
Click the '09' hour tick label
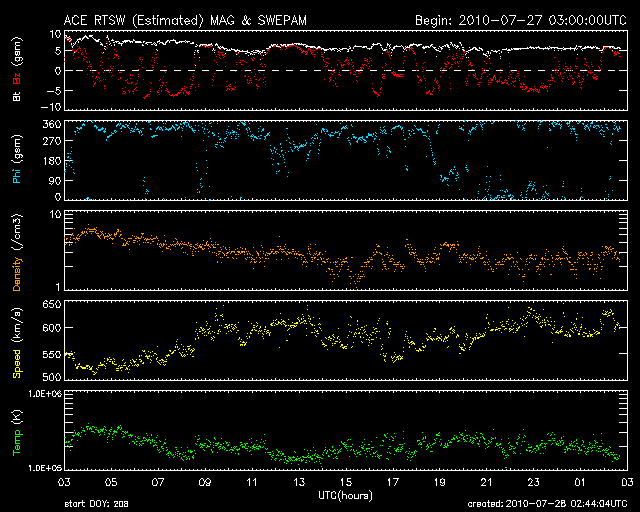(205, 483)
